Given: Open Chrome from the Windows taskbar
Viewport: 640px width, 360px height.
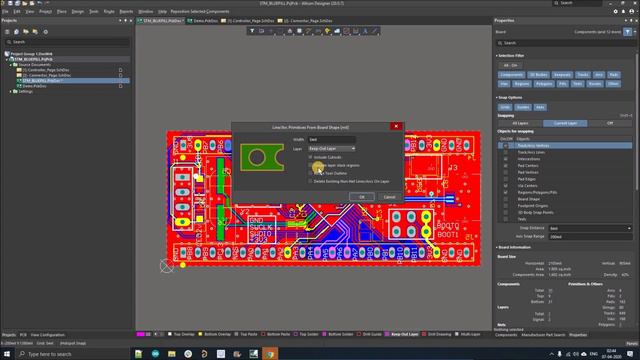Looking at the screenshot, I should point(269,354).
